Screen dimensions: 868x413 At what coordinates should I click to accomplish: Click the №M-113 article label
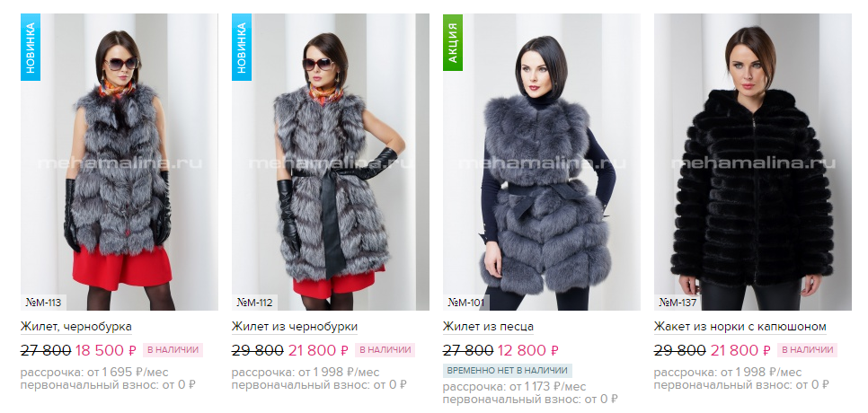pos(43,303)
